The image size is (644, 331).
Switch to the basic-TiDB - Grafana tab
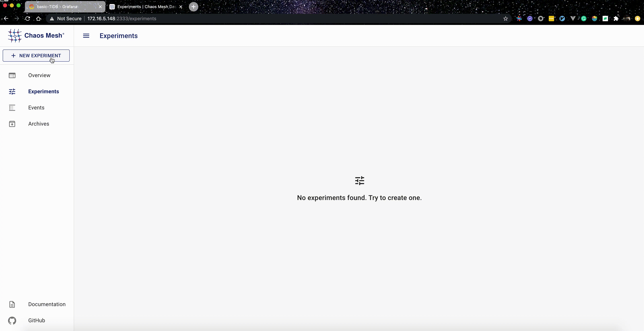(x=57, y=7)
